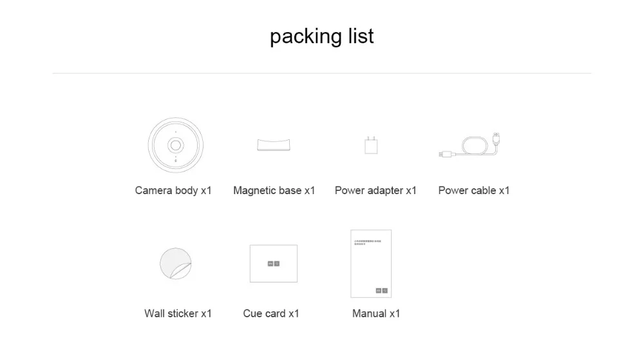Screen dimensions: 644x345
Task: Click the logo at manual's bottom corner
Action: point(381,290)
